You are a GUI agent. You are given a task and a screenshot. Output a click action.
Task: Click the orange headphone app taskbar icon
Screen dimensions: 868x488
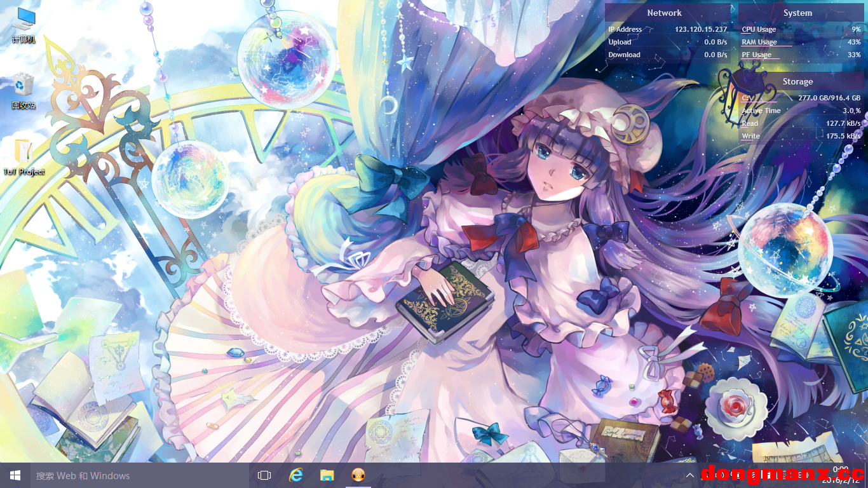click(x=358, y=475)
